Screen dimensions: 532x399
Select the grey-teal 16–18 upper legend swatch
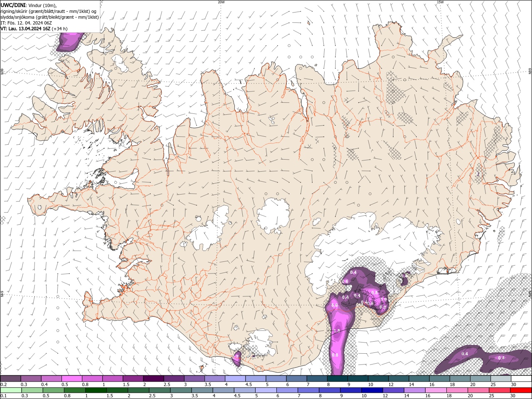pos(439,379)
